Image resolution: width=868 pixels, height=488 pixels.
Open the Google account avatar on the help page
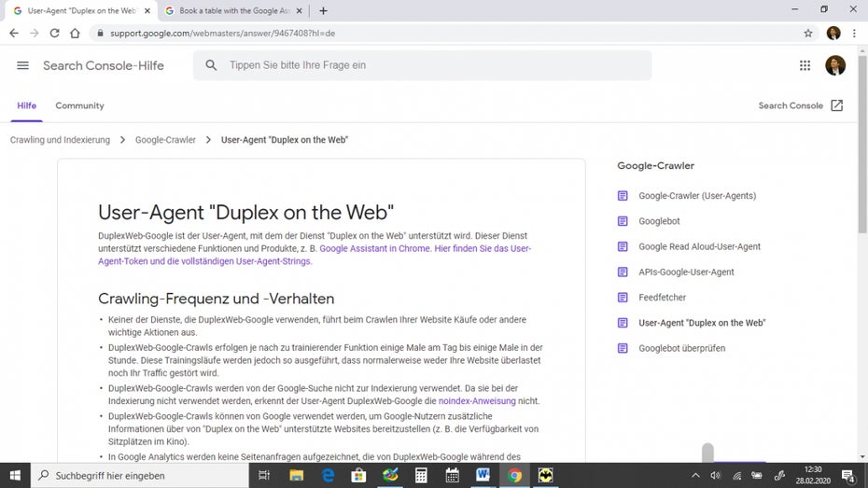pyautogui.click(x=834, y=65)
